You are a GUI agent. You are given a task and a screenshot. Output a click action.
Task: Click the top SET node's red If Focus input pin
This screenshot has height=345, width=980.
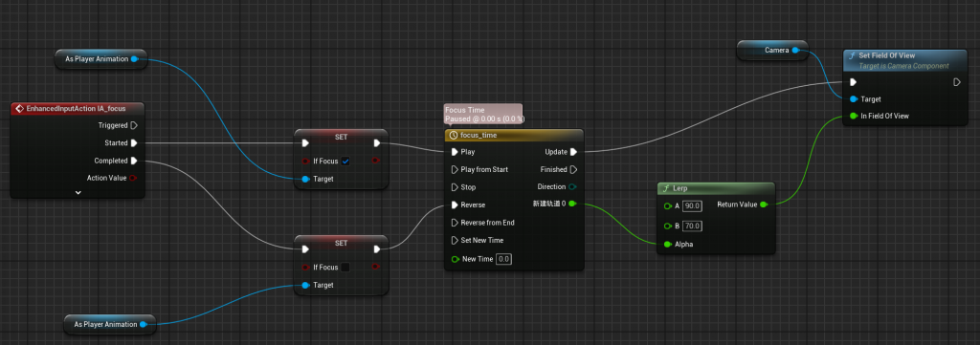point(305,161)
